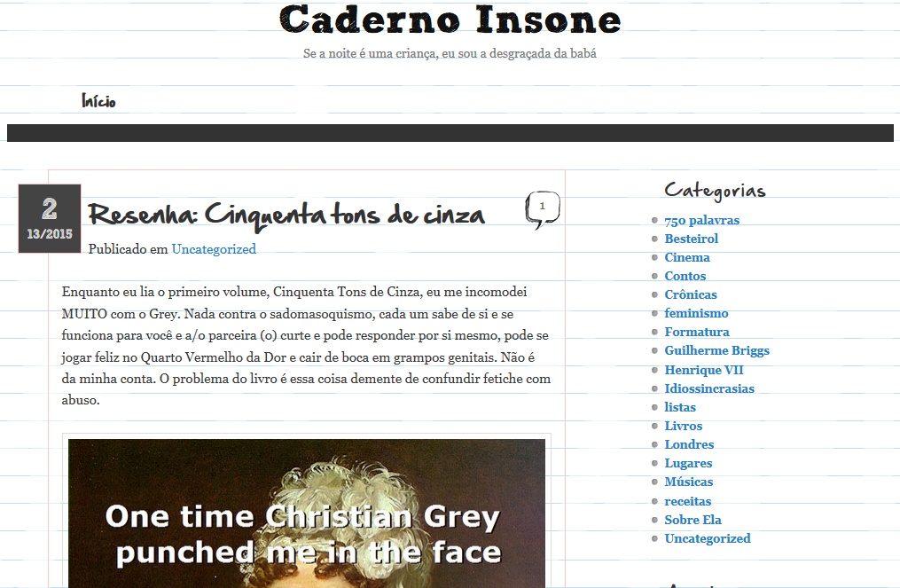Open the Crônicas category

tap(691, 294)
